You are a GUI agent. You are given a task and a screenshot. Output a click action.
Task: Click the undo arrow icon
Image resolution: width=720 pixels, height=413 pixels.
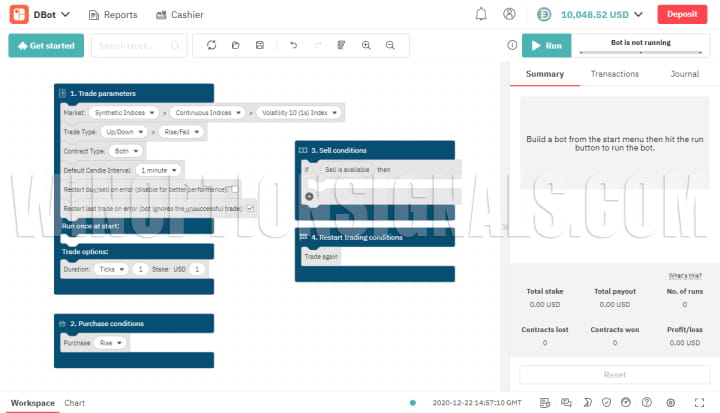[293, 46]
